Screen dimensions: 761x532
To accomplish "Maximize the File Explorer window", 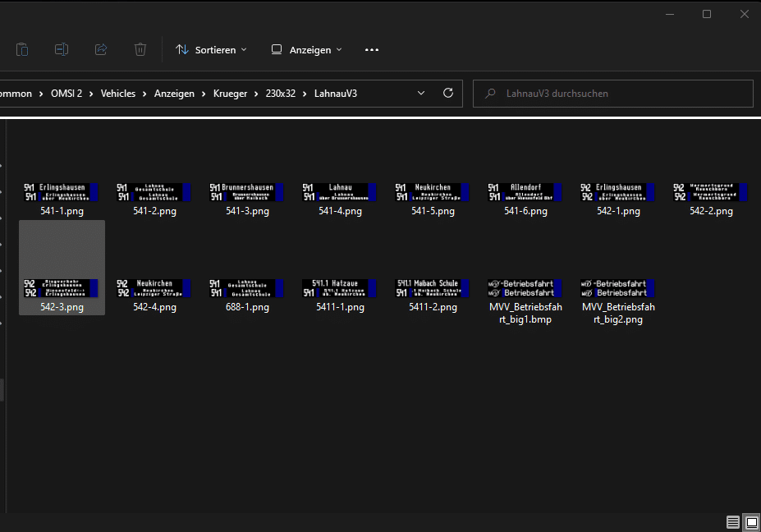I will point(707,14).
